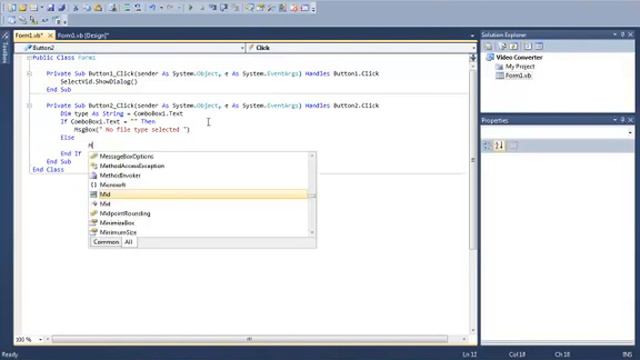Click Show All Files in Solution Explorer
Image resolution: width=640 pixels, height=360 pixels.
502,46
